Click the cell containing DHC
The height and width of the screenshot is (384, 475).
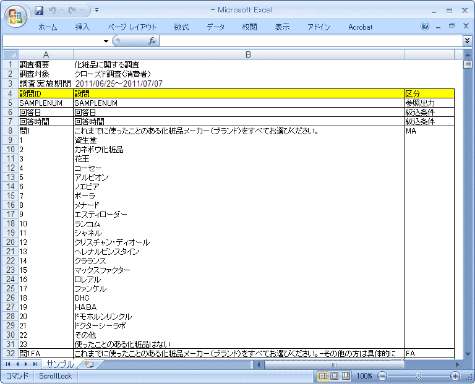tap(239, 298)
